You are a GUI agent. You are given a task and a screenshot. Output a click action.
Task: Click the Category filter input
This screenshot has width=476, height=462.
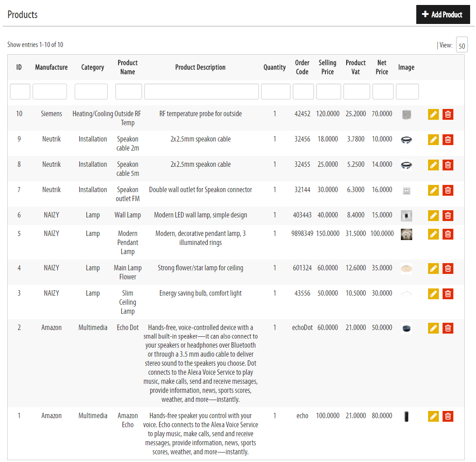(91, 91)
